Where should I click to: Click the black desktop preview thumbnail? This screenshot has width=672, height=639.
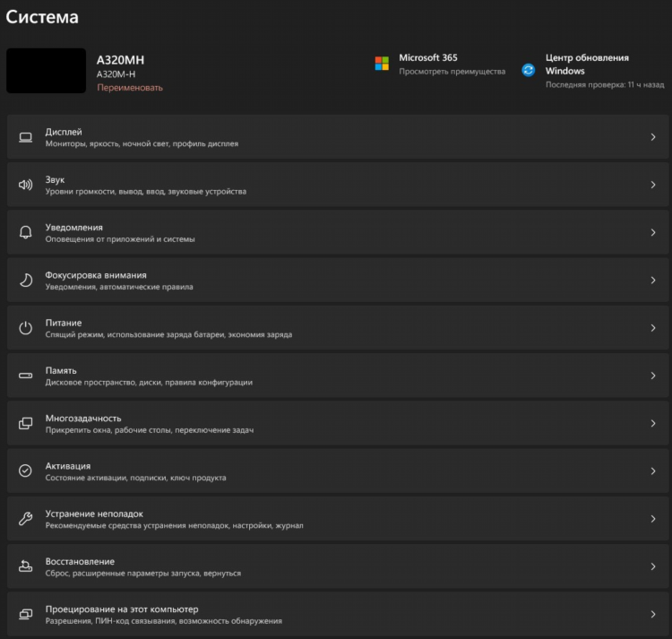click(x=47, y=71)
